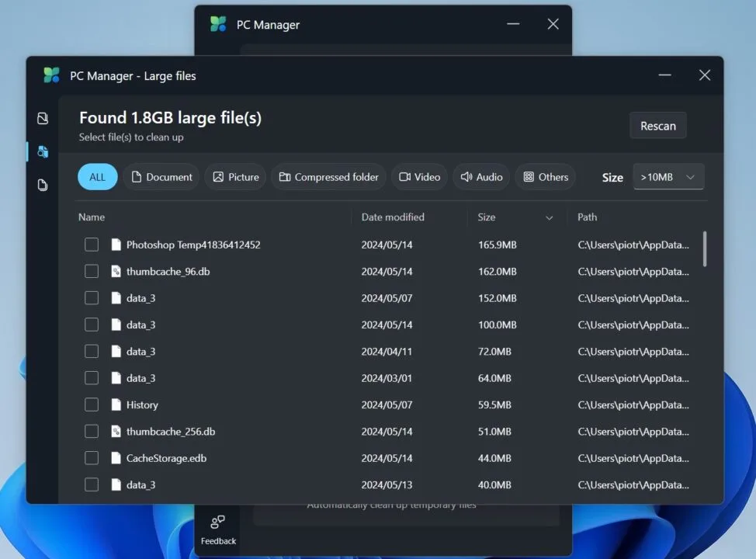The height and width of the screenshot is (559, 756).
Task: Select the Large files search sidebar icon
Action: click(x=43, y=151)
